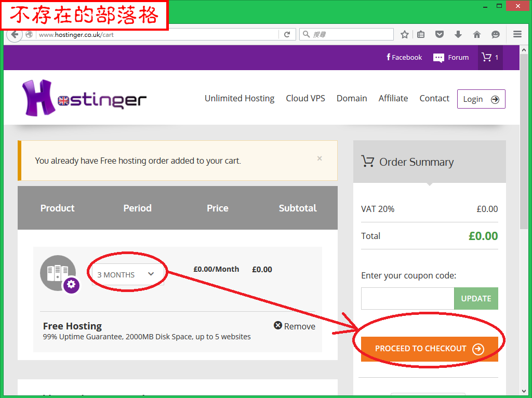
Task: Remove Free Hosting from the cart
Action: click(295, 326)
